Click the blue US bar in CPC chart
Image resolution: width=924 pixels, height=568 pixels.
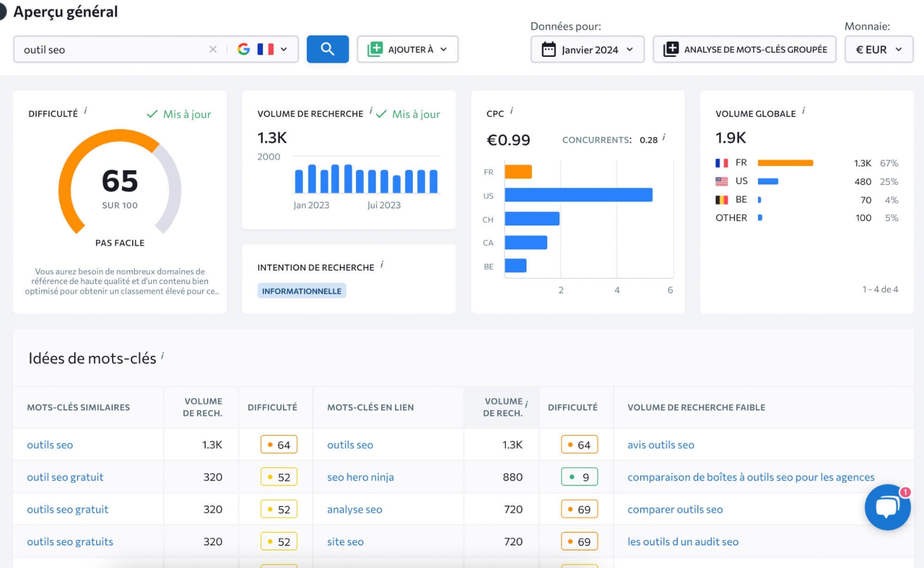(x=579, y=195)
